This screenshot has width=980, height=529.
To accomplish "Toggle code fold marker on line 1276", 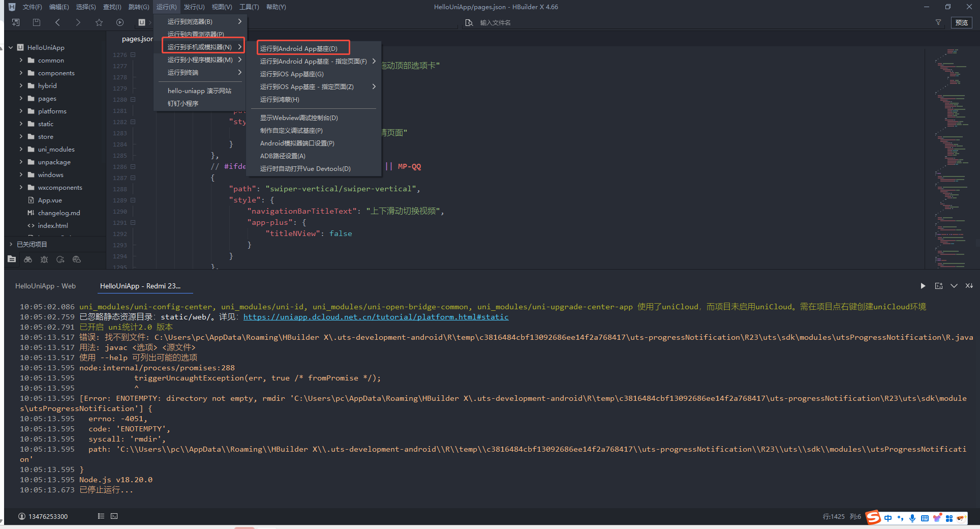I will 133,55.
